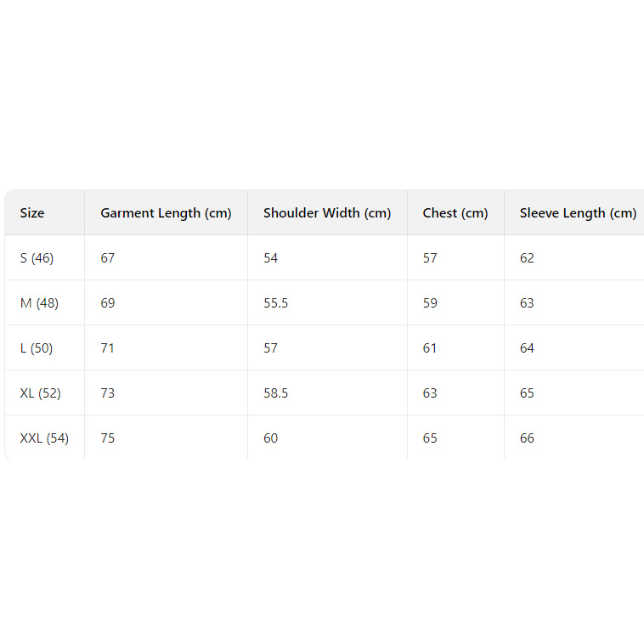
Task: Select the L (50) size cell
Action: [37, 348]
